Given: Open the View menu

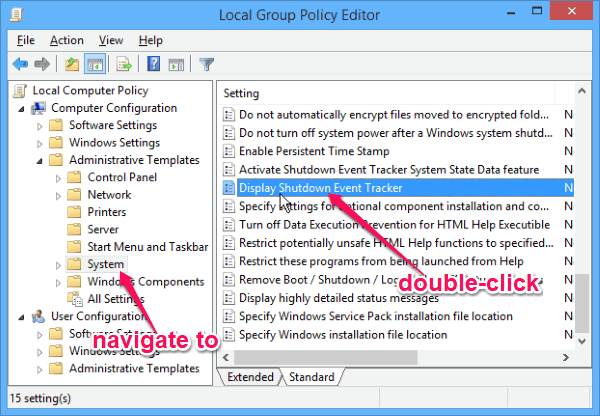Looking at the screenshot, I should (x=111, y=40).
